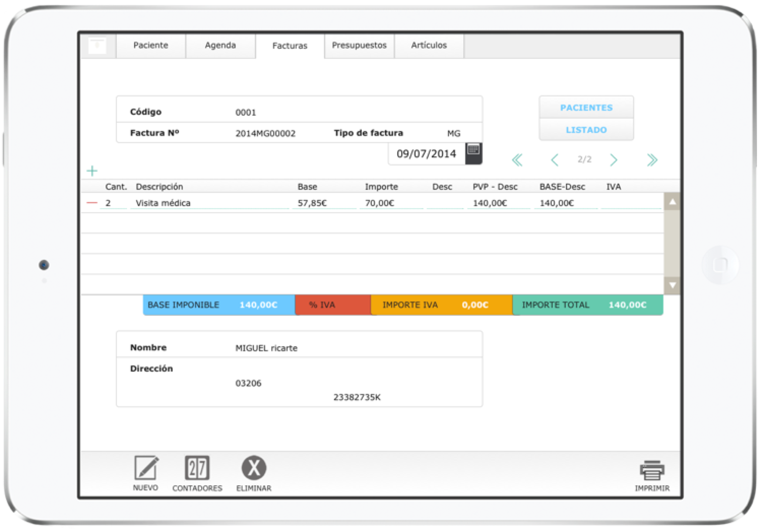Select the Artículos tab
Image resolution: width=763 pixels, height=532 pixels.
[x=429, y=46]
